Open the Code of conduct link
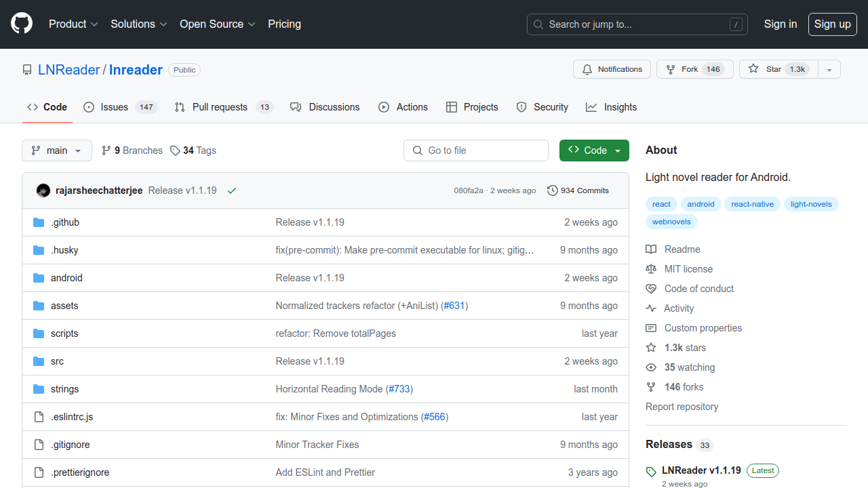Viewport: 868px width, 488px height. point(690,289)
